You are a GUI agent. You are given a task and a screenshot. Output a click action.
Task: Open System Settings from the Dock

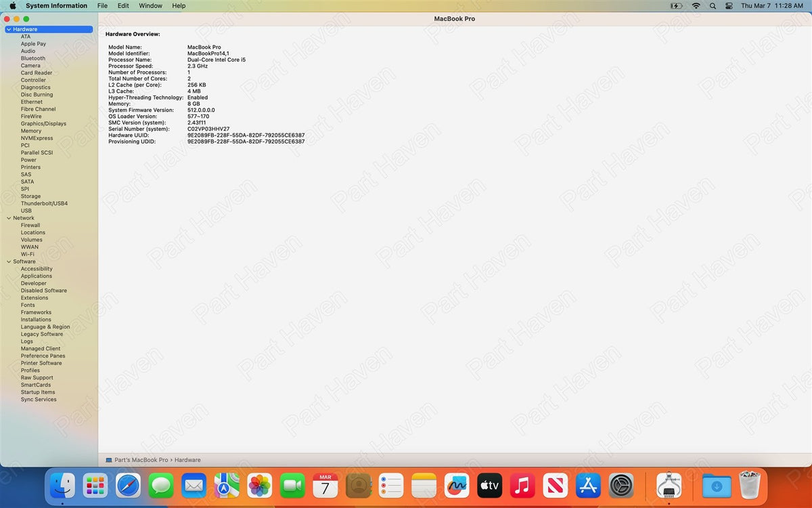click(x=621, y=485)
